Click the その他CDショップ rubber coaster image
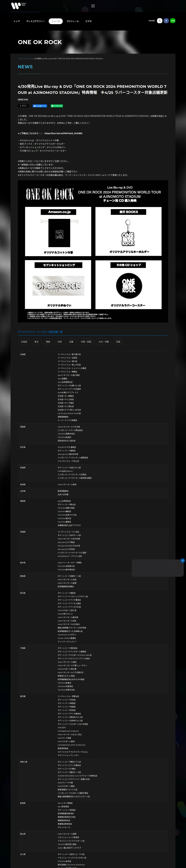The width and height of the screenshot is (186, 868). (128, 285)
